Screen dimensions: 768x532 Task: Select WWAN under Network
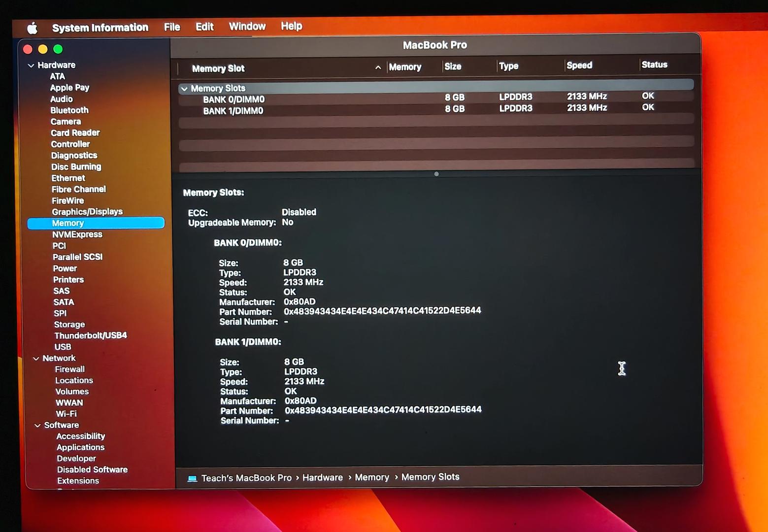coord(69,403)
